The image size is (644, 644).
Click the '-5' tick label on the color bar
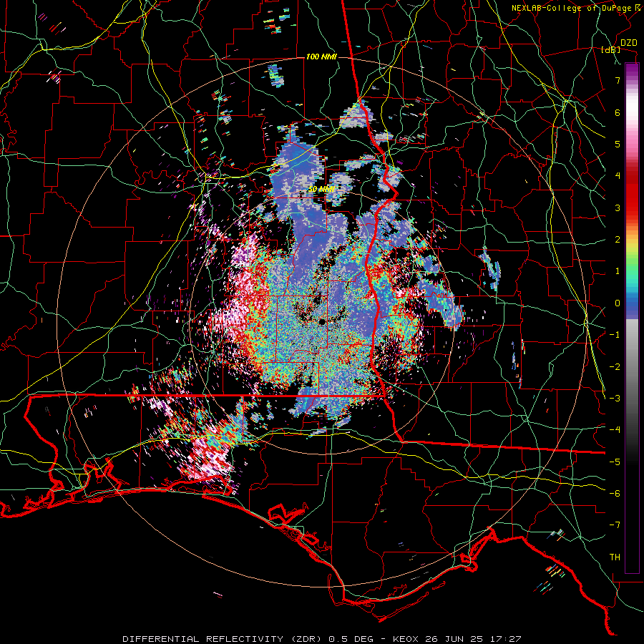click(615, 462)
